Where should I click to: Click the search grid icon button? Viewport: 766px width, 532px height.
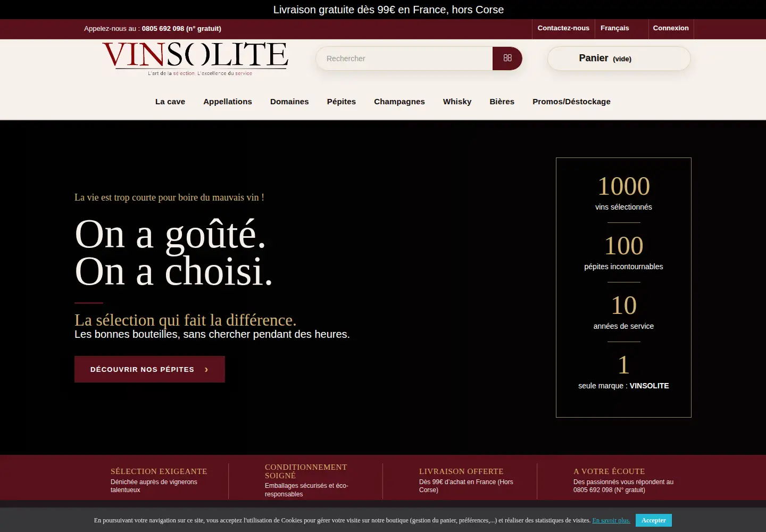point(507,59)
